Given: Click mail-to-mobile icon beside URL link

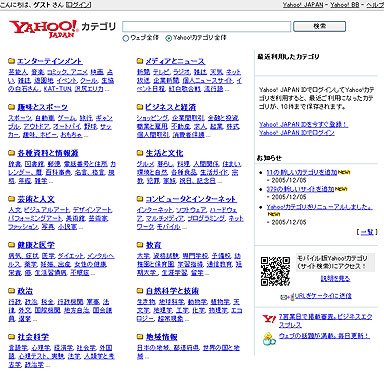Looking at the screenshot, I should point(286,296).
